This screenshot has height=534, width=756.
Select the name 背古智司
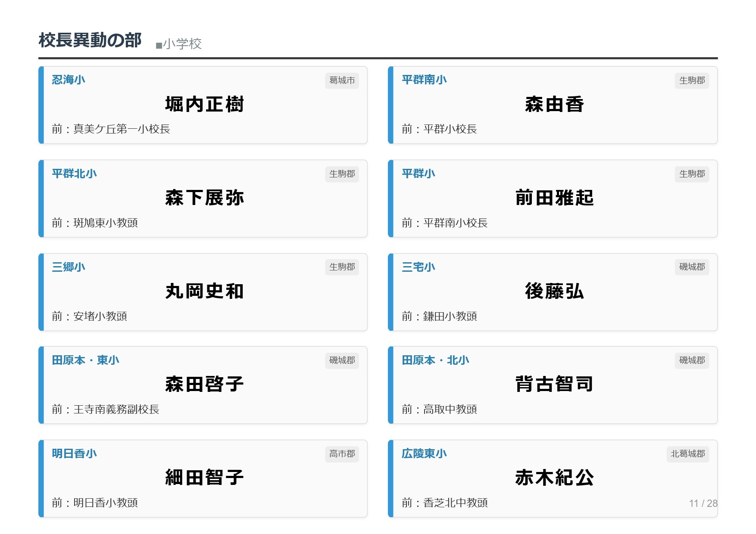point(554,384)
